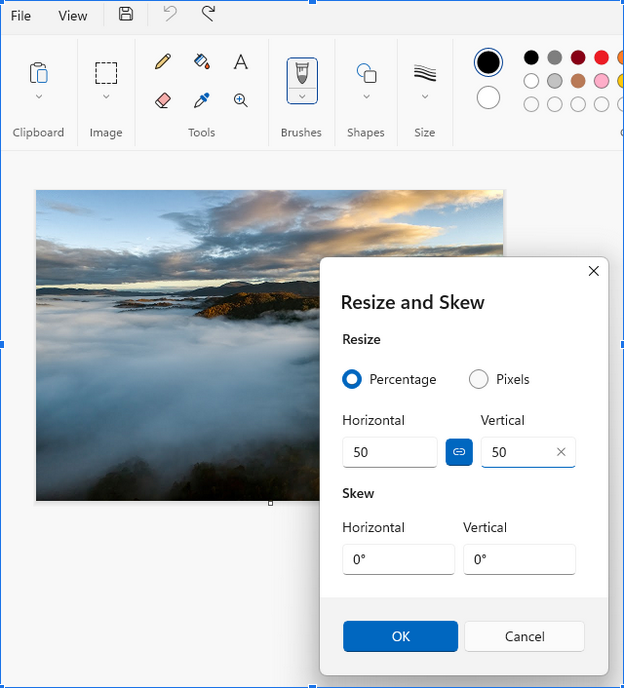Viewport: 624px width, 688px height.
Task: Pick the dark red palette color
Action: click(x=578, y=57)
